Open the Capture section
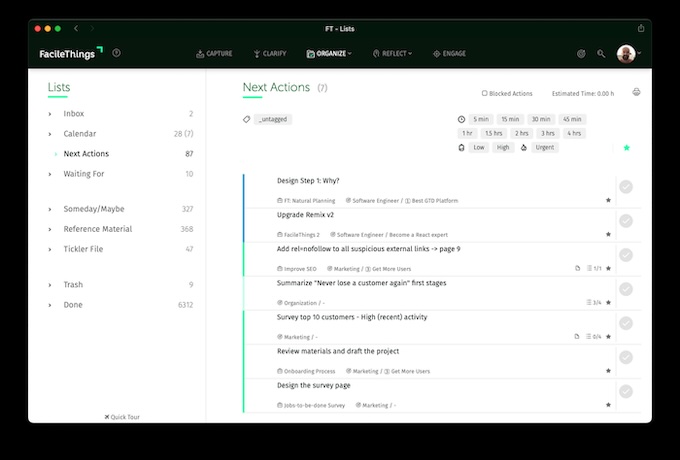 [x=214, y=53]
